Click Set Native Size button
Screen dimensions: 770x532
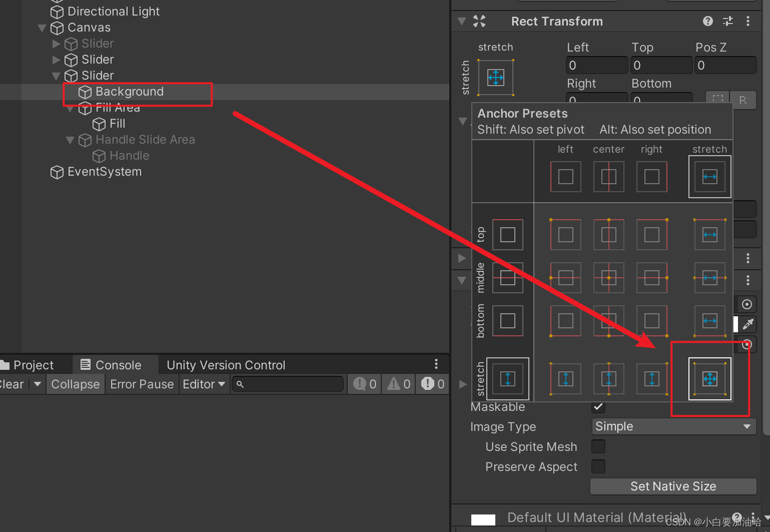click(673, 486)
